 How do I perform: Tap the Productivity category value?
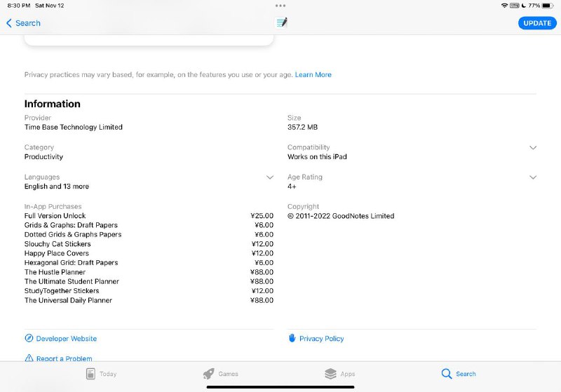(43, 156)
